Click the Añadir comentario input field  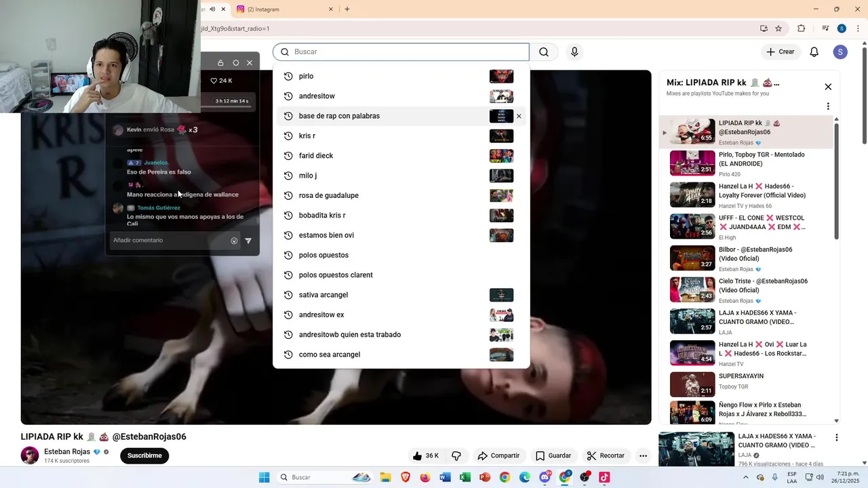point(170,241)
